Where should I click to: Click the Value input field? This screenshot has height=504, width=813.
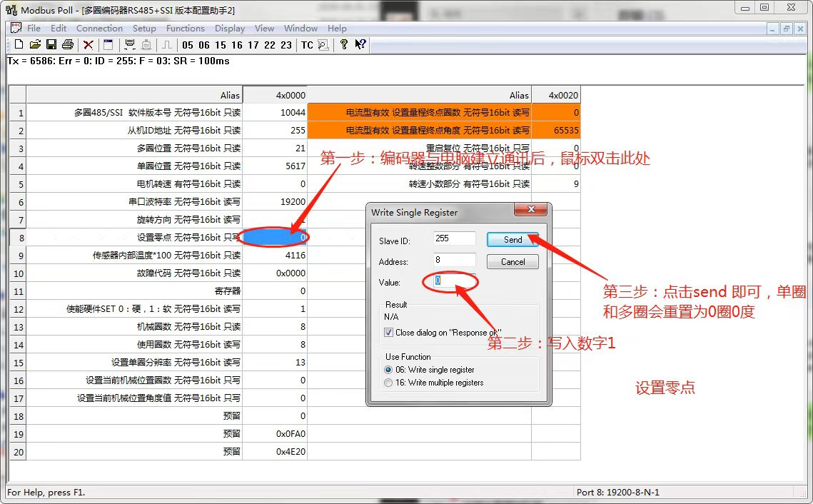(x=455, y=281)
